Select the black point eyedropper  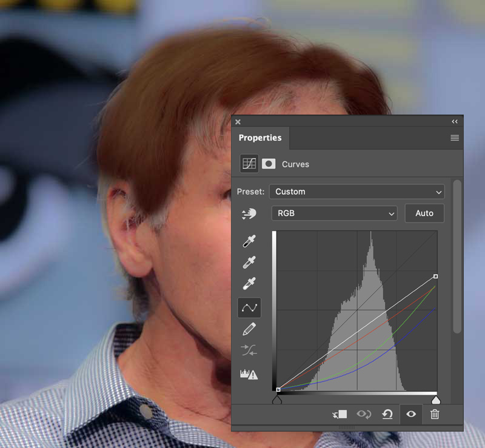[249, 241]
